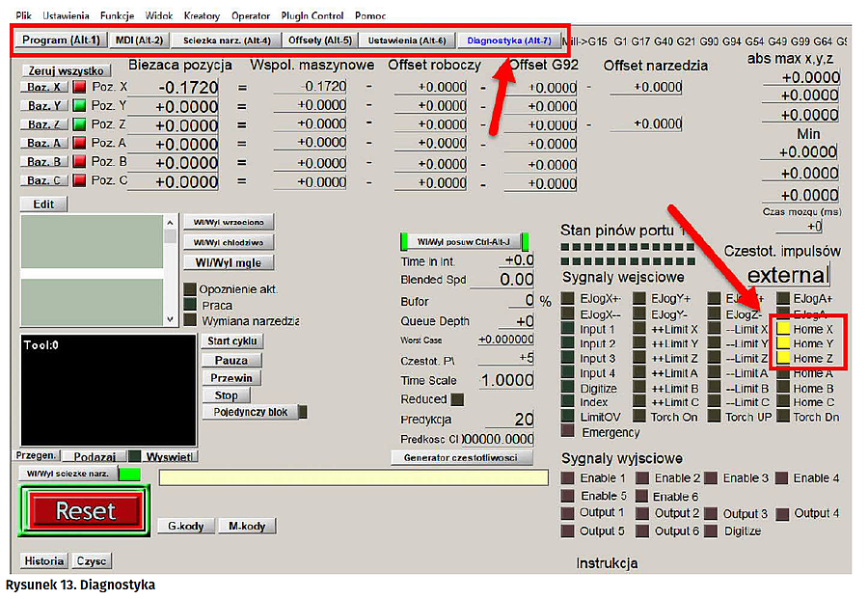This screenshot has height=599, width=868.
Task: Click the green LED beside Baz. Y
Action: coord(79,106)
